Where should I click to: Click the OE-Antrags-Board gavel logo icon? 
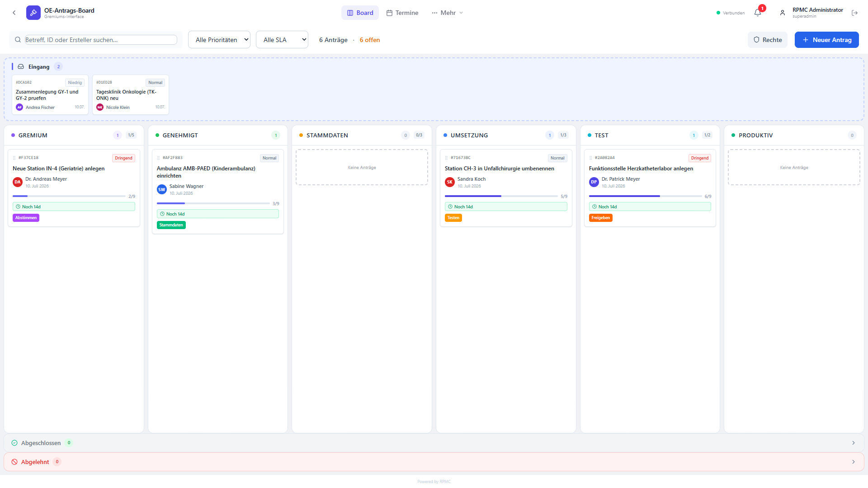pyautogui.click(x=33, y=13)
